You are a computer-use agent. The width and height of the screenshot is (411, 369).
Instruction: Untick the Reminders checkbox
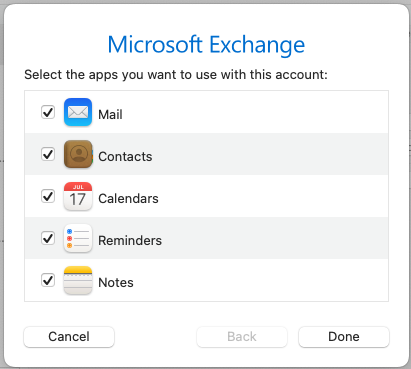[48, 238]
